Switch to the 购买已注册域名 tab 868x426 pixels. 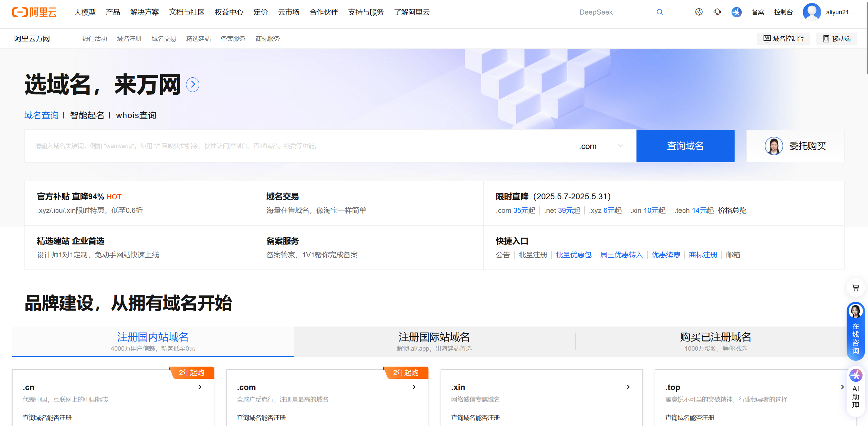pyautogui.click(x=716, y=341)
